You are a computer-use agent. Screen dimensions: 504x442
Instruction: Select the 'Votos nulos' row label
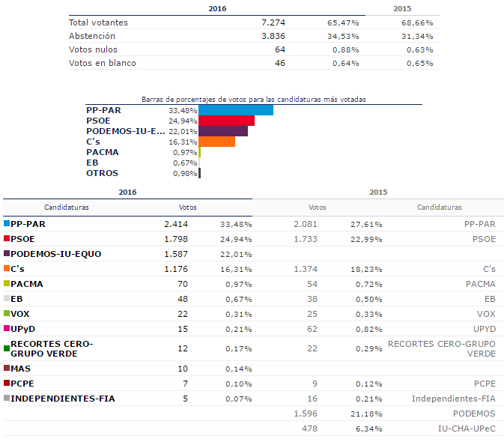pos(93,49)
